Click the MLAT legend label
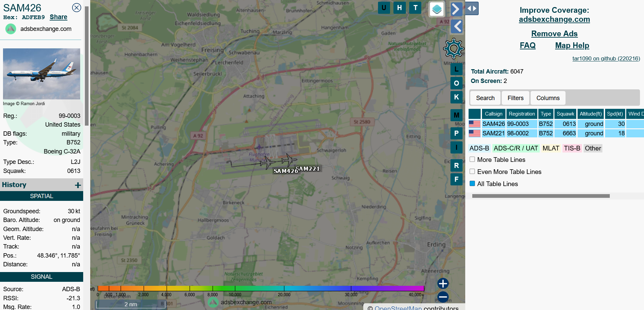 551,148
